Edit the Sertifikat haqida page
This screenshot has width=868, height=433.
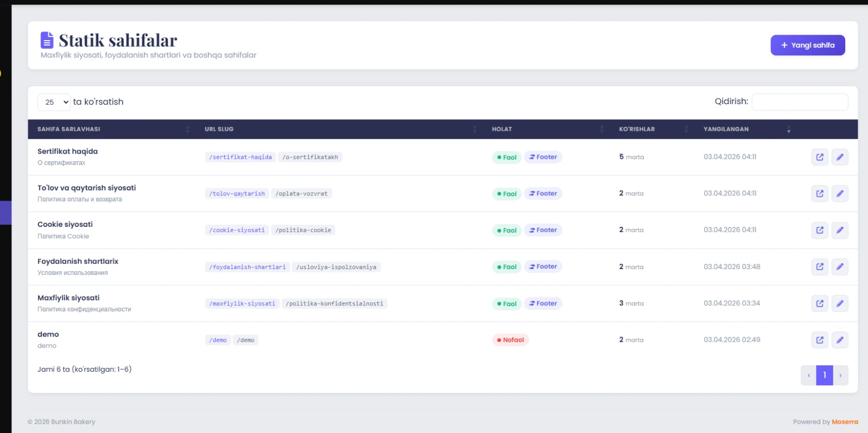click(840, 157)
